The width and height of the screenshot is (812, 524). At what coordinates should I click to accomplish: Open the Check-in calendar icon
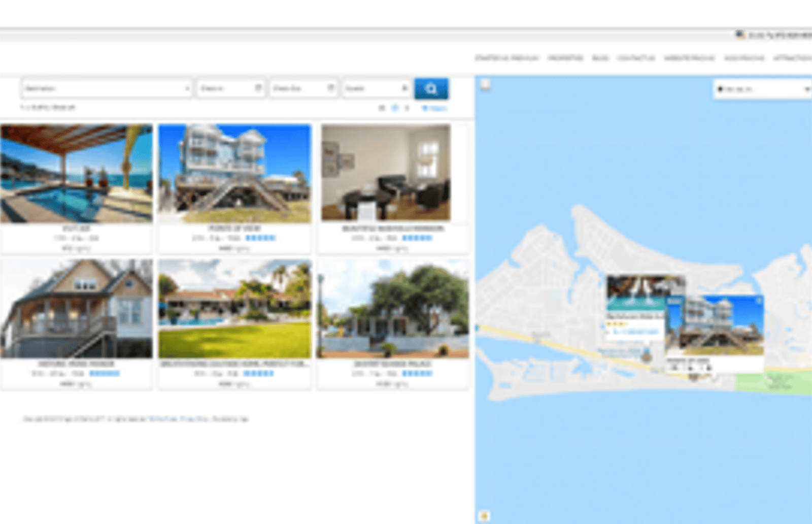coord(258,88)
